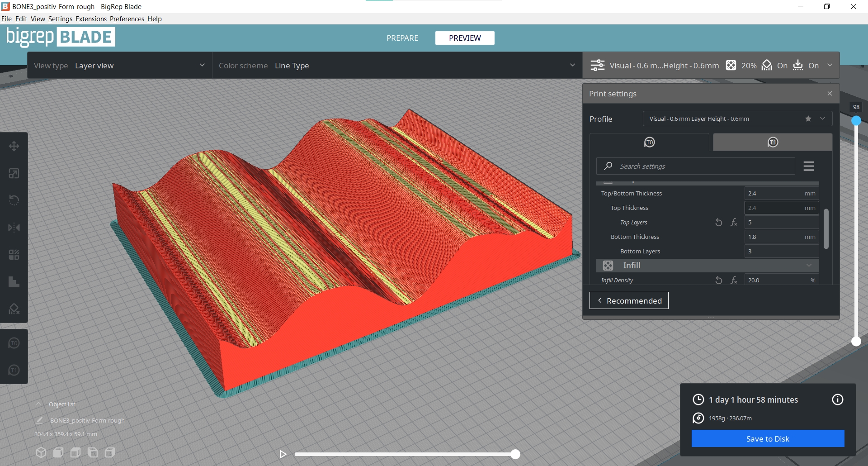Viewport: 868px width, 466px height.
Task: Select the Rotate tool icon
Action: [x=14, y=200]
